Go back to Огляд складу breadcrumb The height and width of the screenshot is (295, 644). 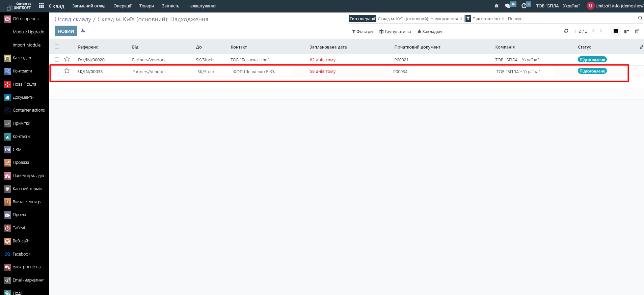(73, 19)
